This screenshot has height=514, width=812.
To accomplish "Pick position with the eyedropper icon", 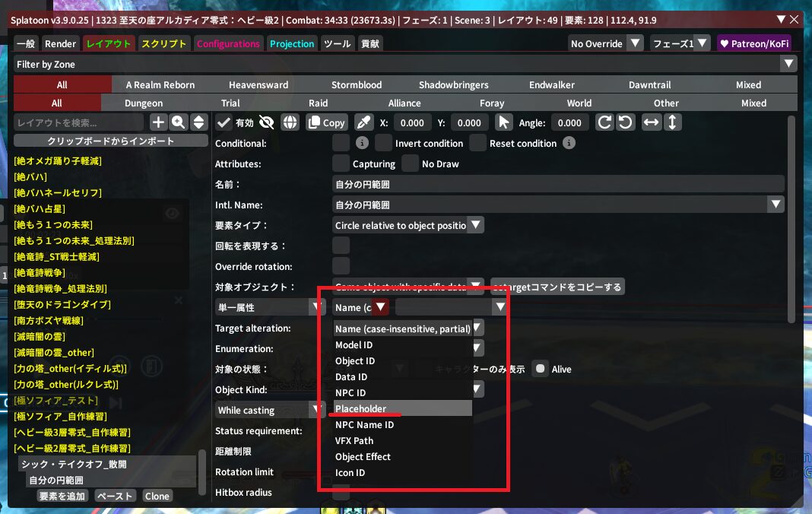I will pyautogui.click(x=363, y=122).
